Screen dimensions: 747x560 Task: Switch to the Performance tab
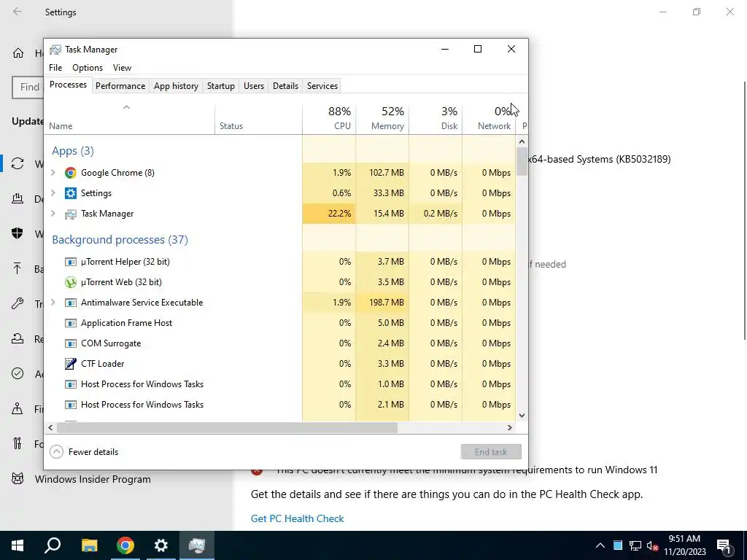(x=120, y=86)
